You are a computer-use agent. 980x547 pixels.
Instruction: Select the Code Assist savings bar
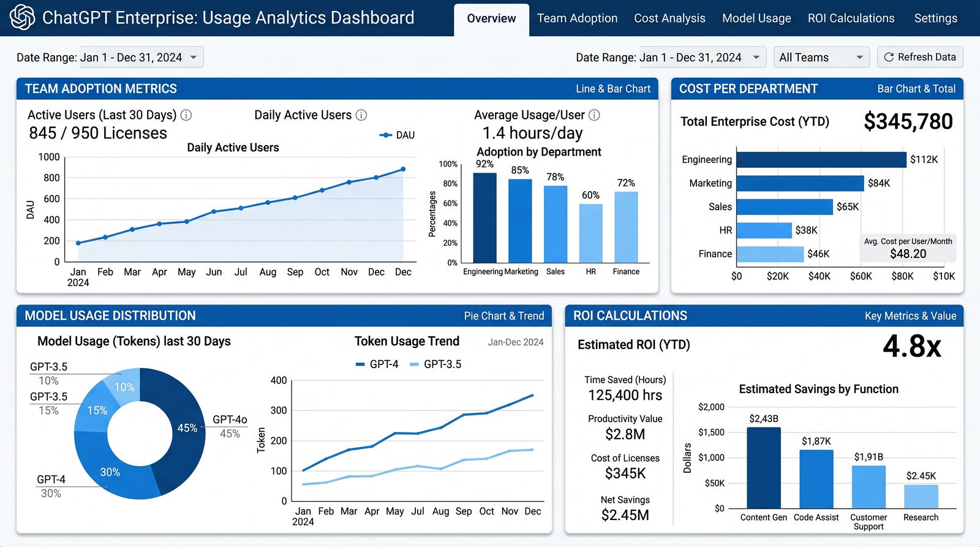816,479
